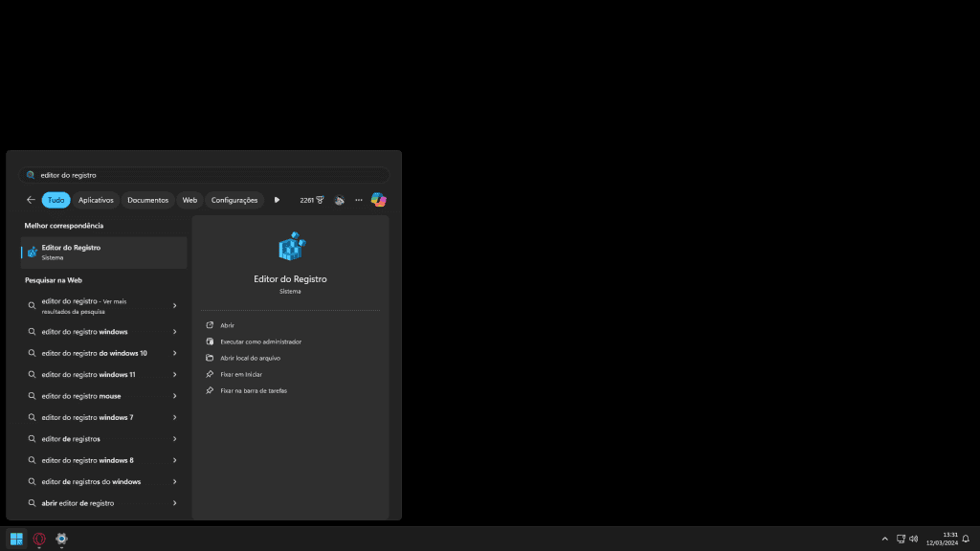Expand chevron for 'editor de registros'
980x551 pixels.
[x=175, y=438]
